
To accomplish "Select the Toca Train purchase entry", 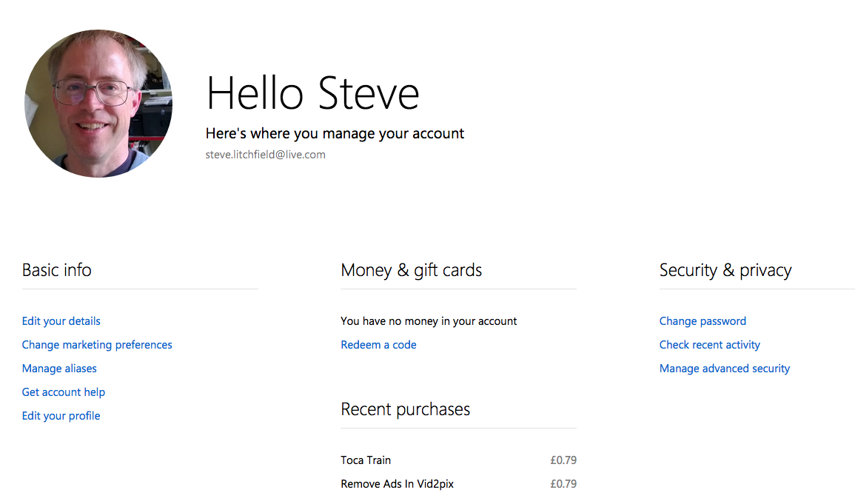I will click(x=366, y=460).
